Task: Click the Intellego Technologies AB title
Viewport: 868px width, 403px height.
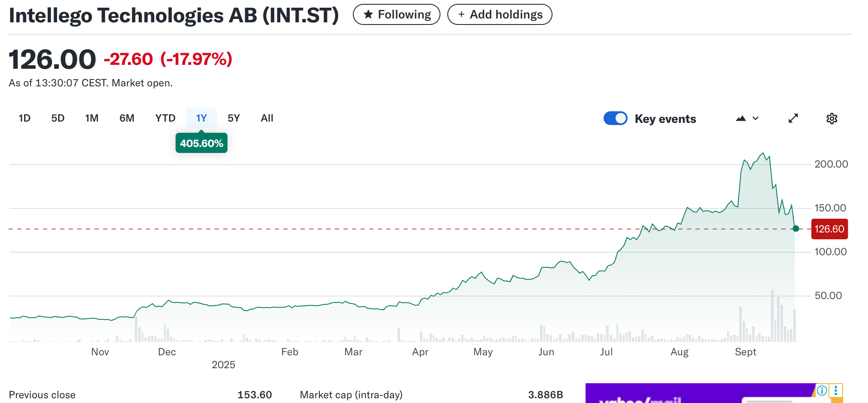Action: [x=174, y=15]
